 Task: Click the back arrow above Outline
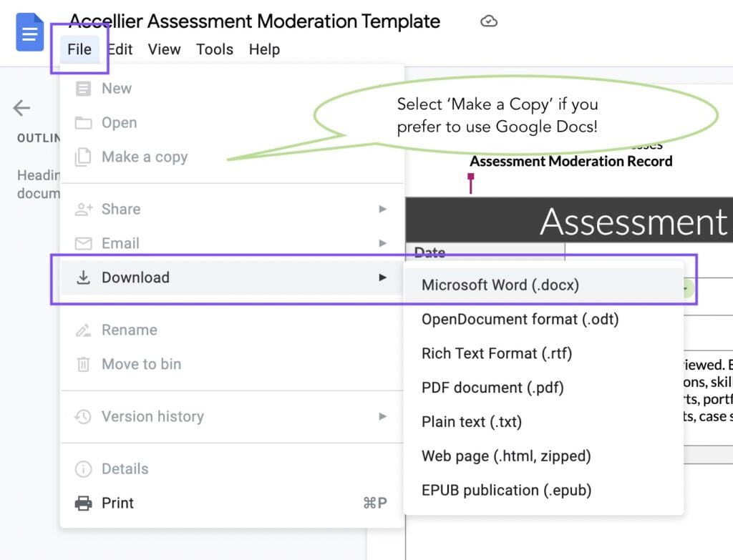click(21, 107)
